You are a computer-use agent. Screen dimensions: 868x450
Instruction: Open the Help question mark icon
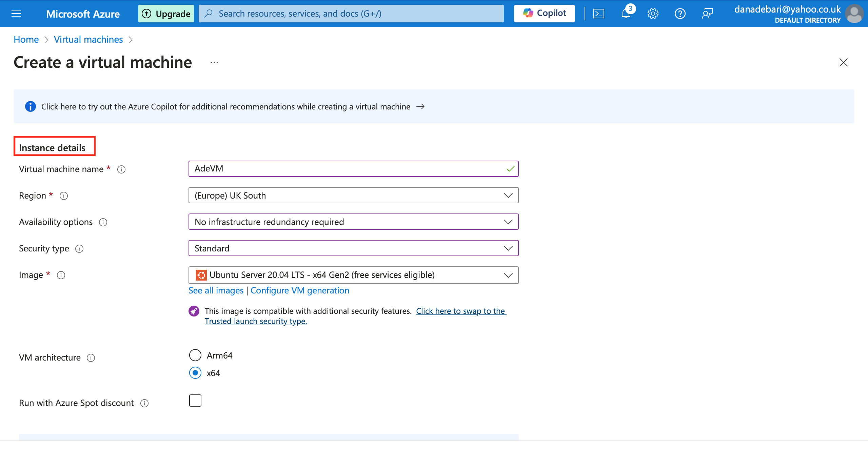[680, 14]
